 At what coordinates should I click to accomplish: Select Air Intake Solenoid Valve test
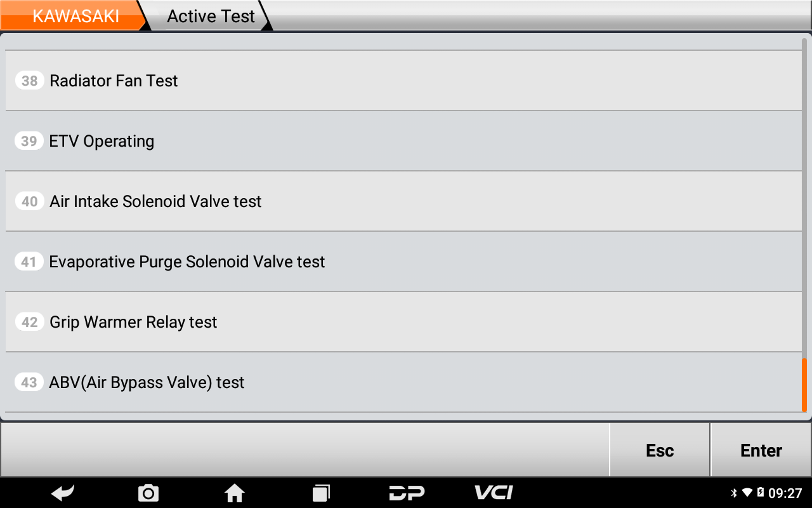(403, 201)
